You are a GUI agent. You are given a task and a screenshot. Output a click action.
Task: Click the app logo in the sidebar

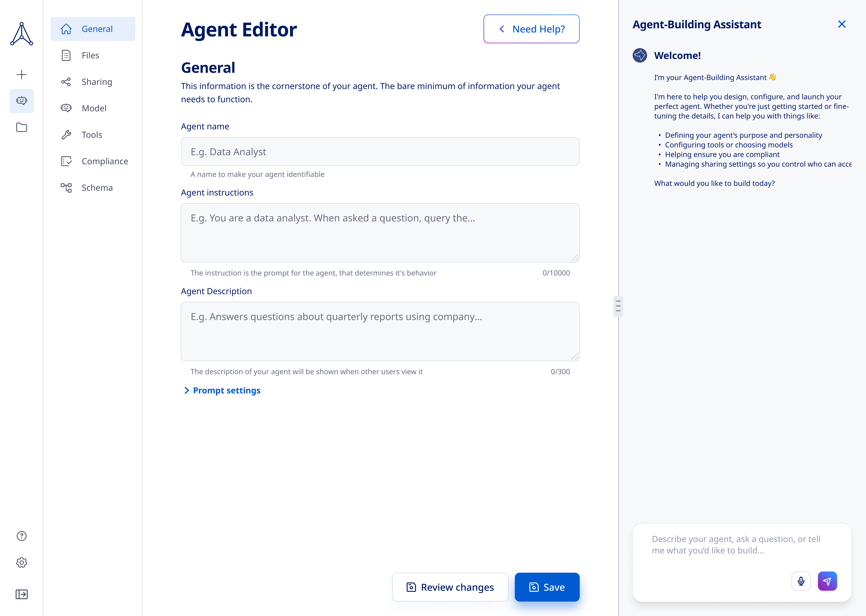click(x=22, y=34)
